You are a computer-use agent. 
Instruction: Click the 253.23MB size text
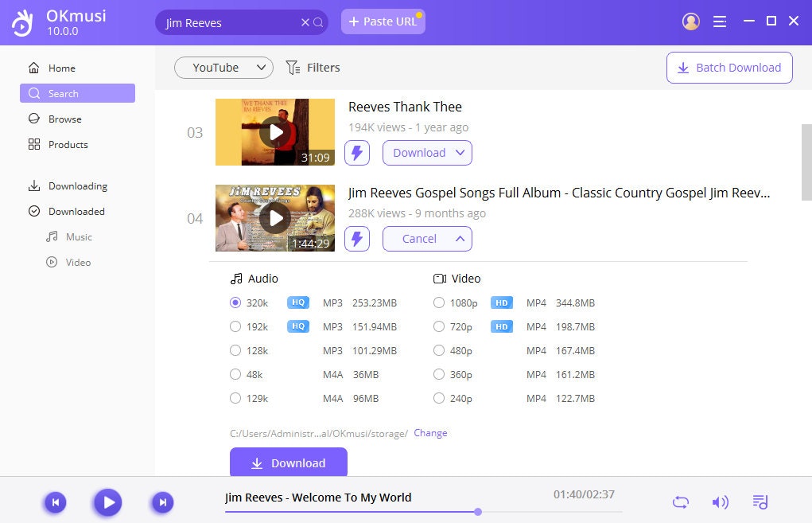375,302
